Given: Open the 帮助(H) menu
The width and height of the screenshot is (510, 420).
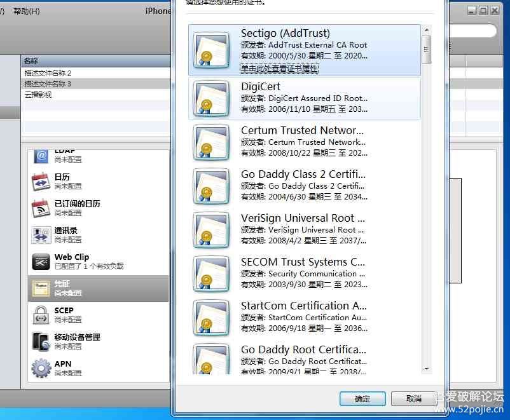Looking at the screenshot, I should pos(26,11).
